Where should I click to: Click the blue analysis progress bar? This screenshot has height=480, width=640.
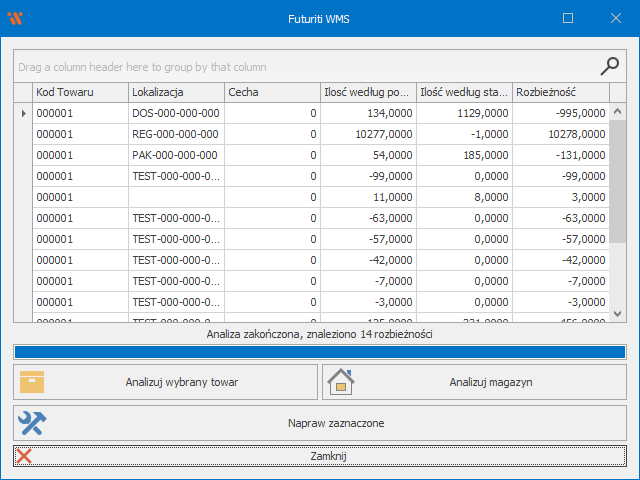319,352
